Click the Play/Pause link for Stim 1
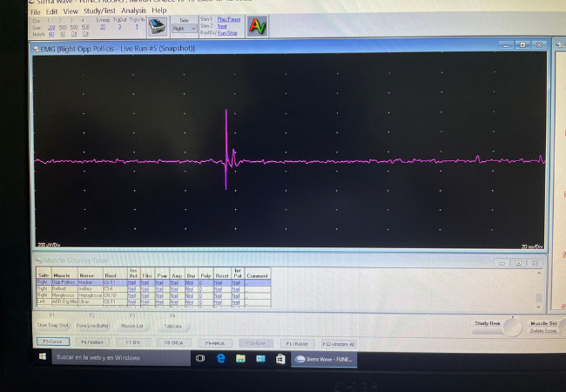This screenshot has width=566, height=392. pos(228,19)
